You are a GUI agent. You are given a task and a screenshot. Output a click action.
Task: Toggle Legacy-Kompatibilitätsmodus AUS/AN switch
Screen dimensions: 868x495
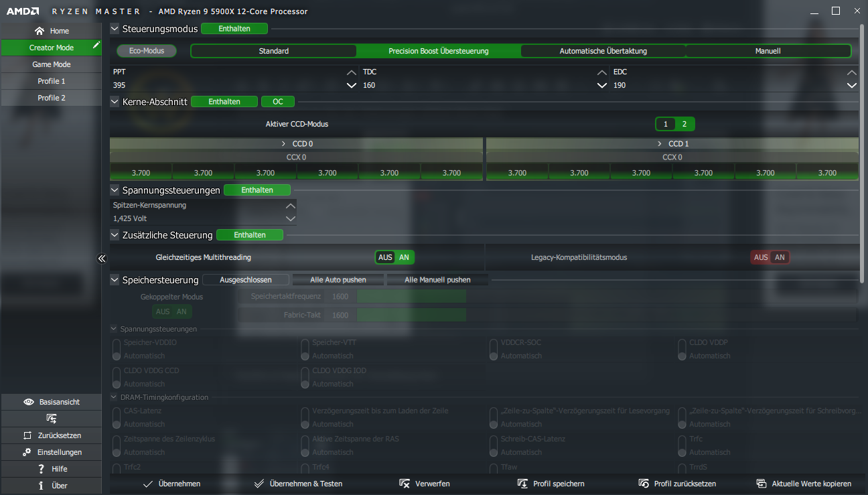coord(770,257)
